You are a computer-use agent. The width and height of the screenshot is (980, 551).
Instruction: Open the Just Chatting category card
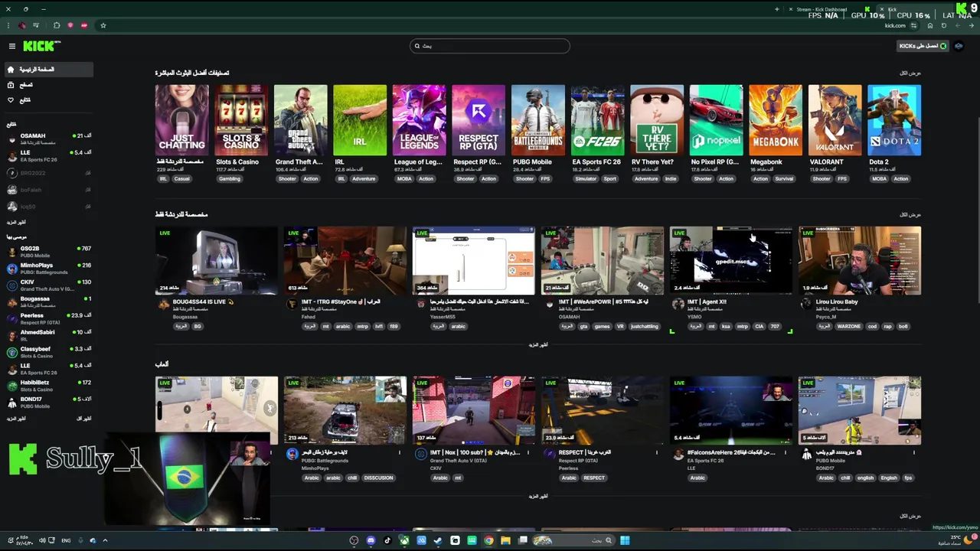(x=182, y=120)
